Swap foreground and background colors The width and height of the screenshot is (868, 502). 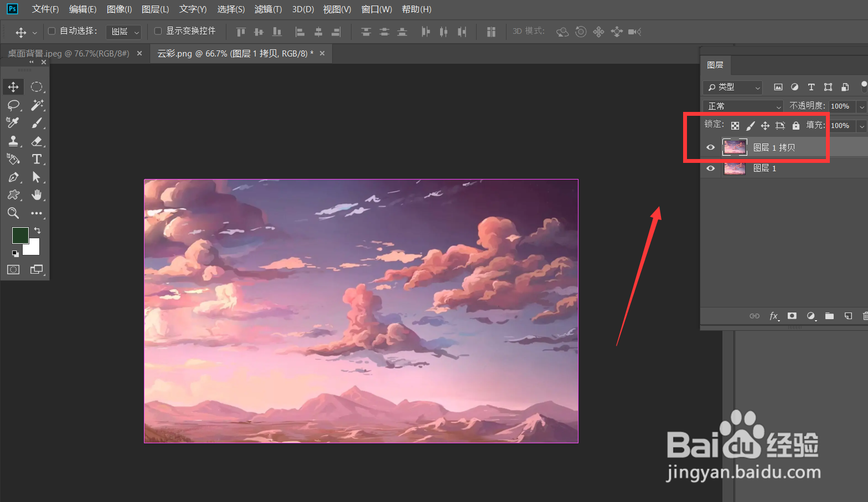[x=37, y=230]
